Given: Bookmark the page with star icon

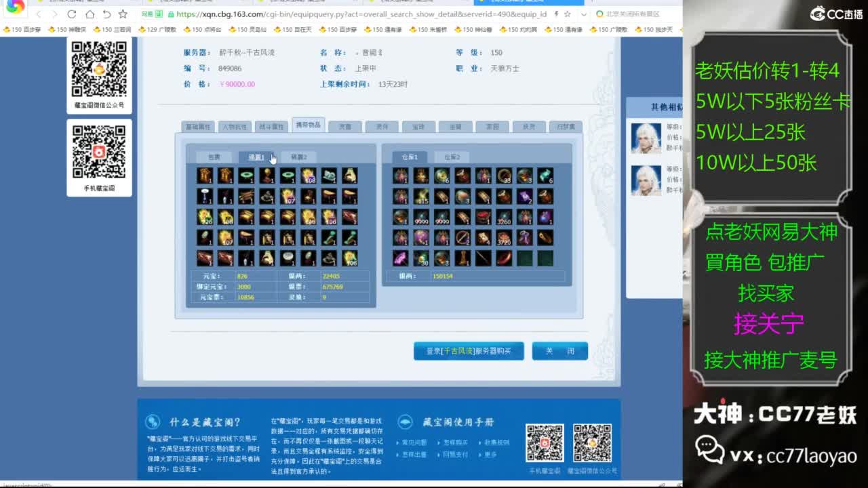Looking at the screenshot, I should (x=123, y=14).
